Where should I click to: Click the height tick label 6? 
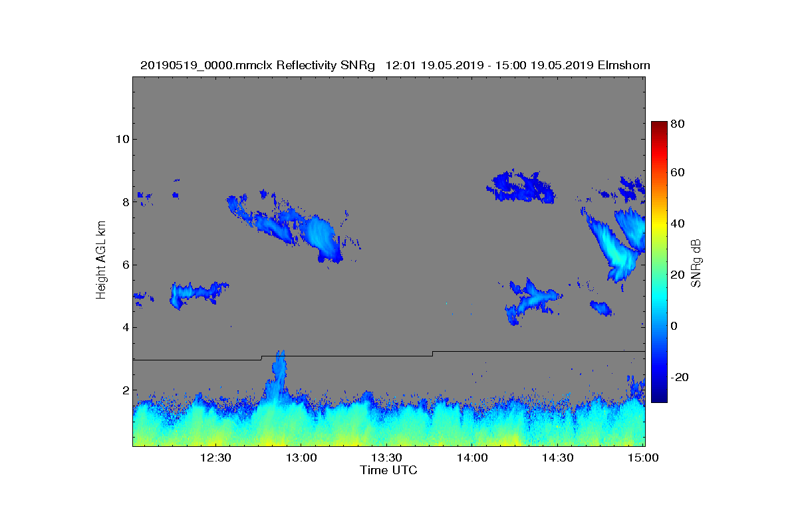(x=124, y=265)
